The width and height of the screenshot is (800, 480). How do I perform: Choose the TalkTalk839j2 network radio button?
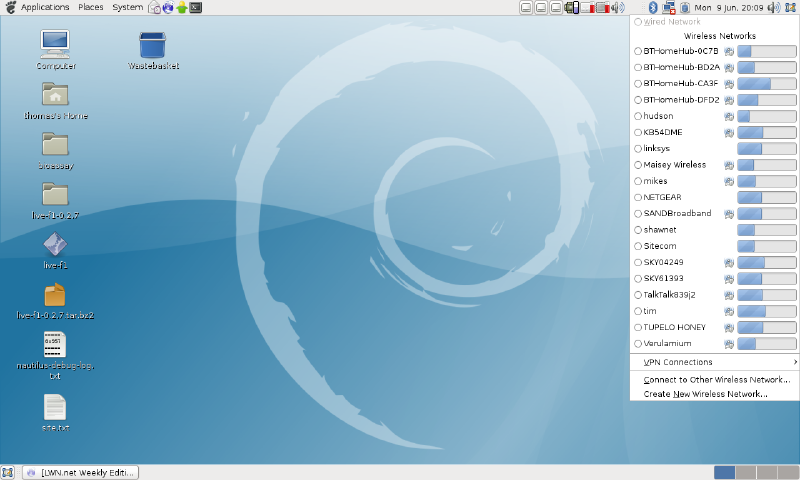pyautogui.click(x=639, y=295)
